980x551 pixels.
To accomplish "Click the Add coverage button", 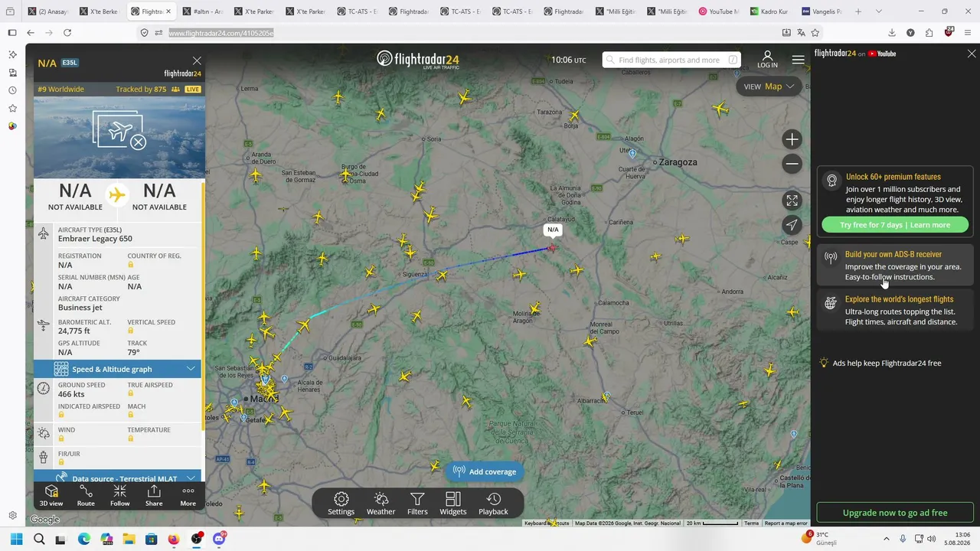I will 485,471.
